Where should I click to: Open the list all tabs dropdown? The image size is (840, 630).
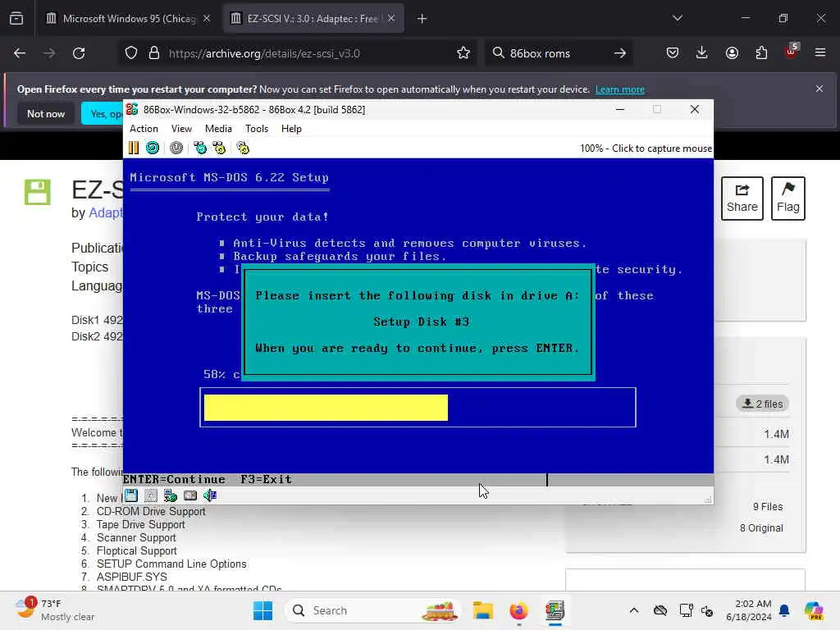tap(677, 19)
